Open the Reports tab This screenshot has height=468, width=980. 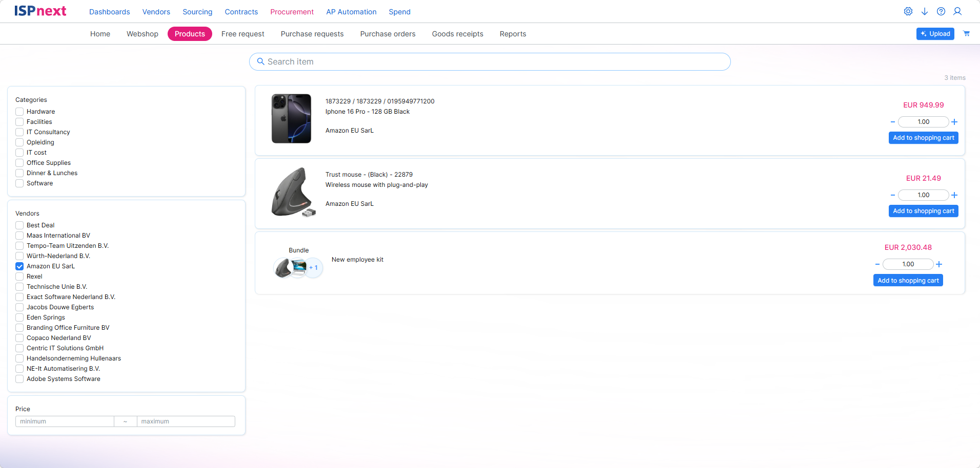[x=513, y=34]
